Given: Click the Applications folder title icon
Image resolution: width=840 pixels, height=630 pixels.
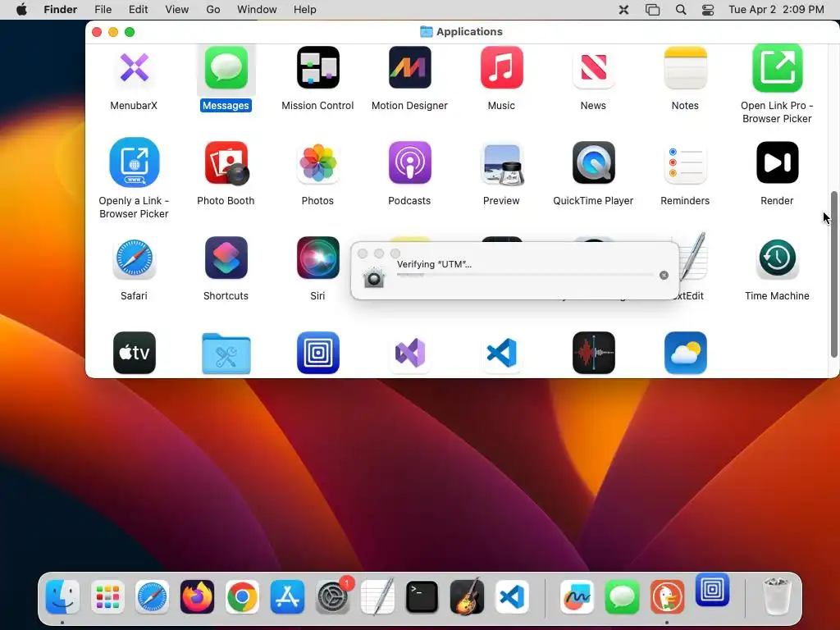Looking at the screenshot, I should (427, 32).
